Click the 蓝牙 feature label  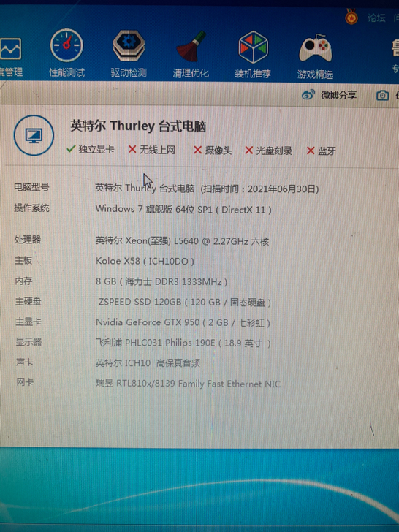pyautogui.click(x=327, y=151)
